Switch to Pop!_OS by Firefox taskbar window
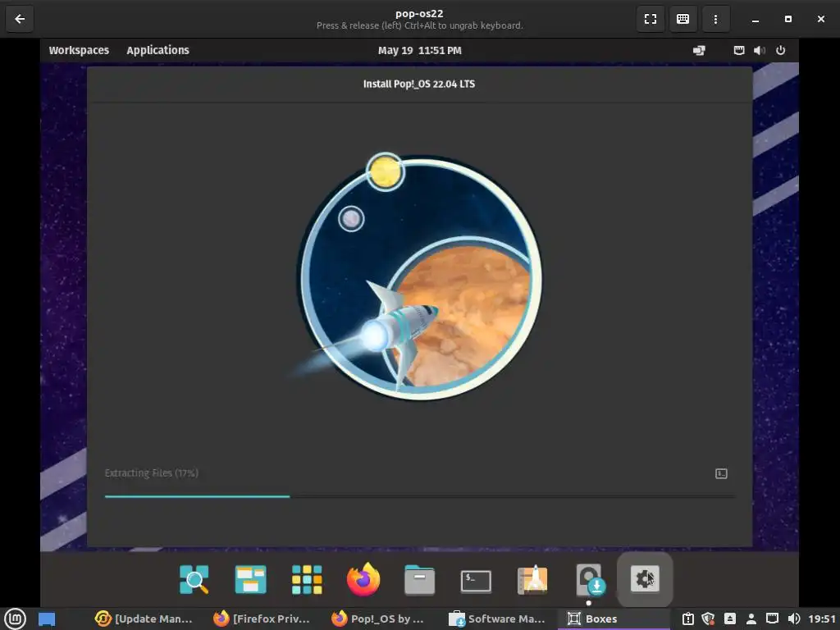 [x=378, y=619]
